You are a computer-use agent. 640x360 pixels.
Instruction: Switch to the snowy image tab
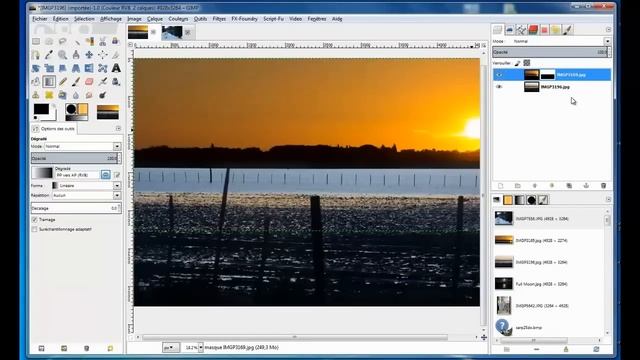172,32
